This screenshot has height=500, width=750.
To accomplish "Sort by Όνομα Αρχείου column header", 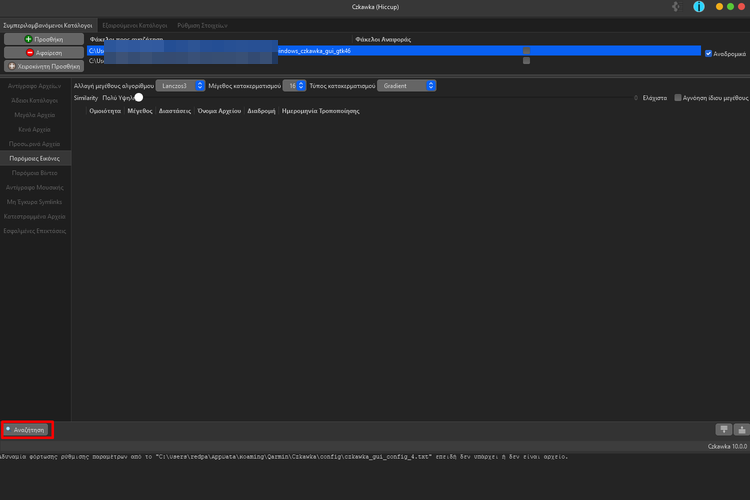I will 219,112.
